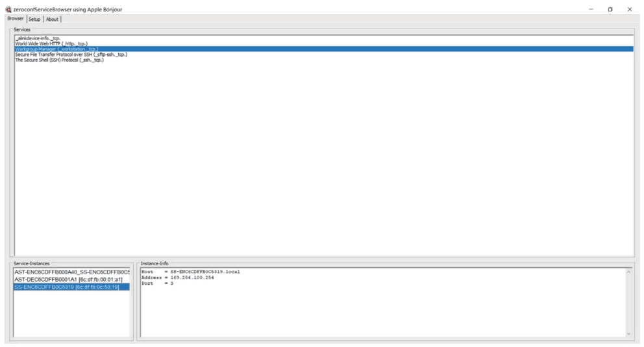Screen dimensions: 644x347
Task: Close the zeroconfServiceBrowser window
Action: (630, 9)
